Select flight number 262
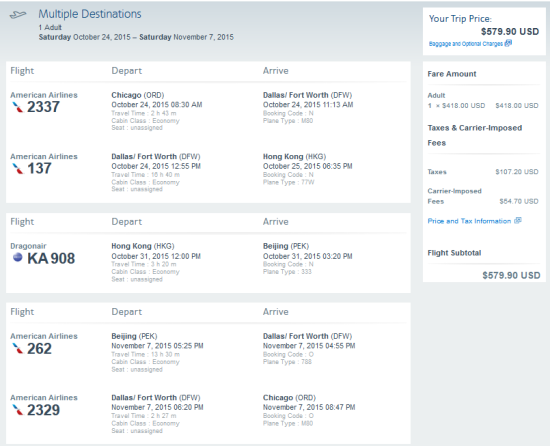Image resolution: width=550 pixels, height=446 pixels. 39,349
